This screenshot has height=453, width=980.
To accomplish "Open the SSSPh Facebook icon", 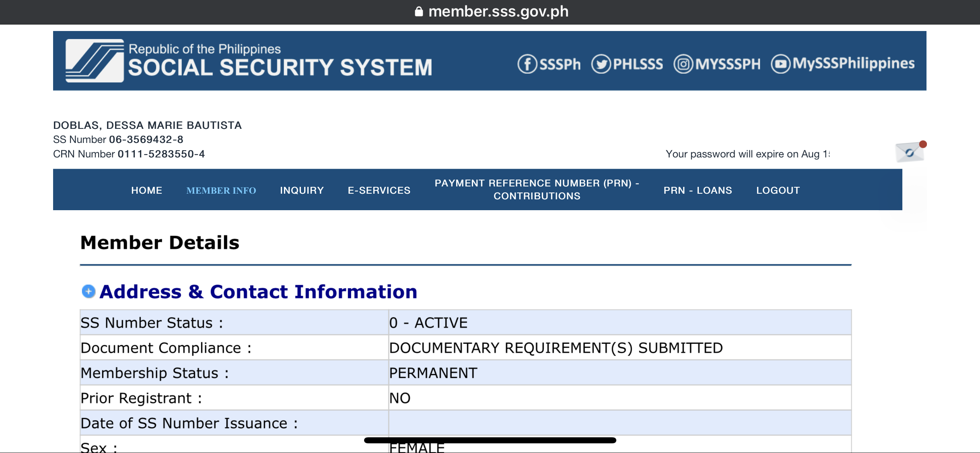I will pyautogui.click(x=527, y=64).
